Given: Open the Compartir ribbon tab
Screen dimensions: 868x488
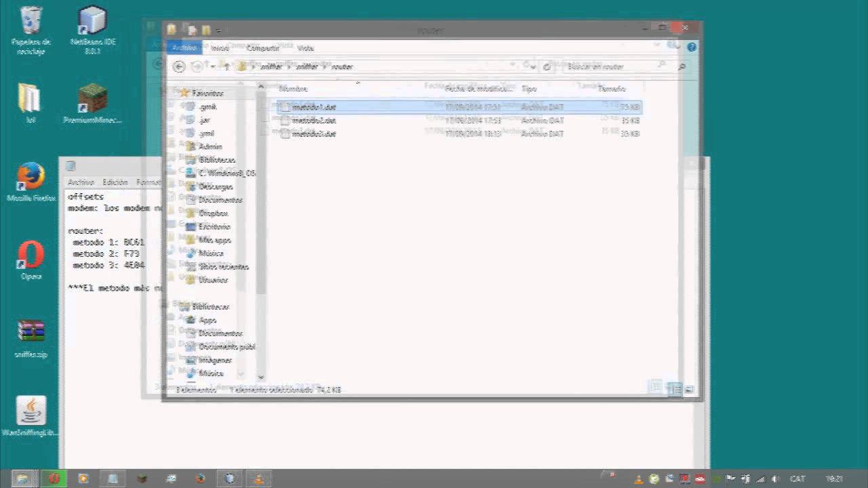Looking at the screenshot, I should (262, 48).
